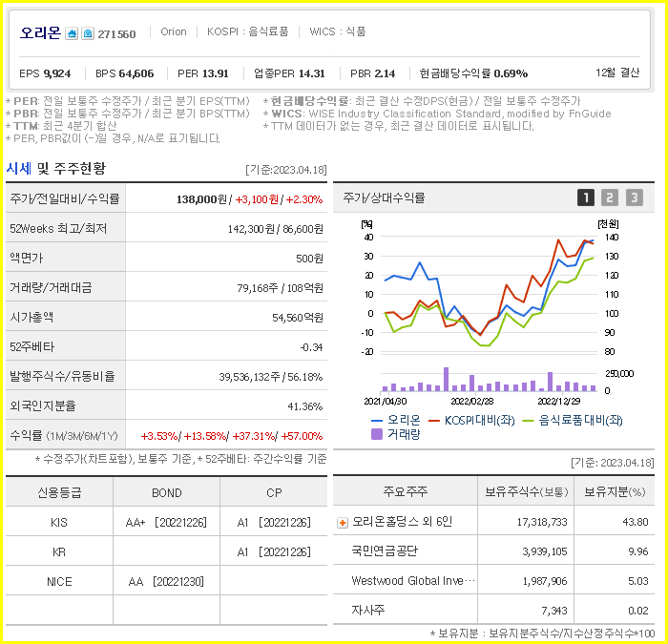
Task: Select the 주가/상대수익률 chart title
Action: click(x=384, y=198)
